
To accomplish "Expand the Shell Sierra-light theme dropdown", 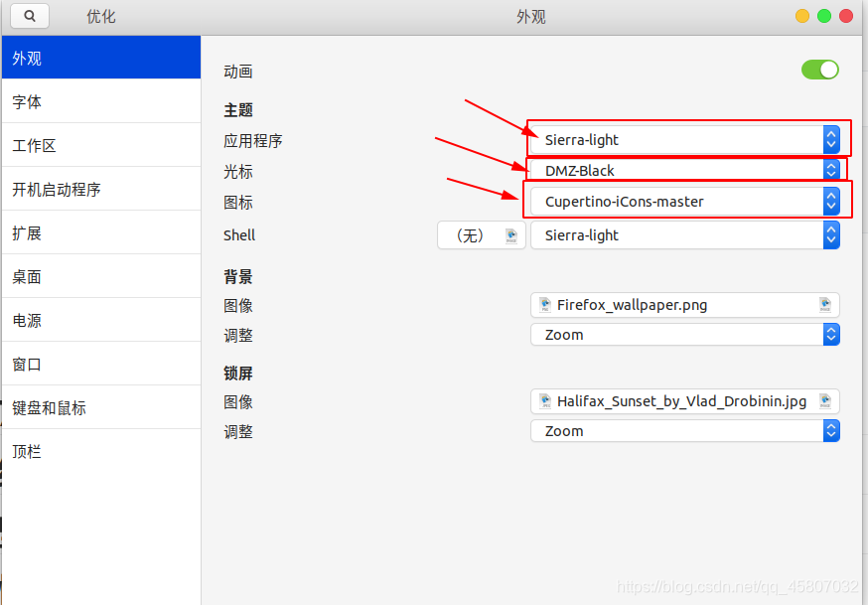I will [x=685, y=235].
